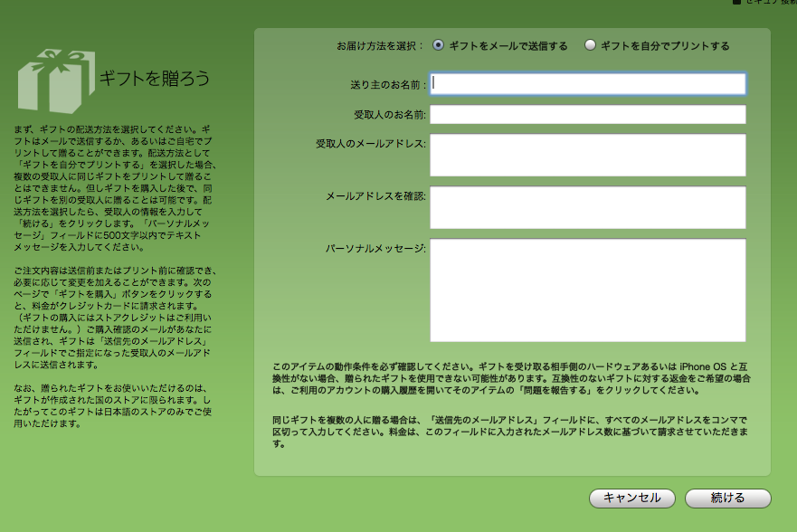The height and width of the screenshot is (532, 797).
Task: Click the 送り主のお名前 input field
Action: pyautogui.click(x=588, y=84)
